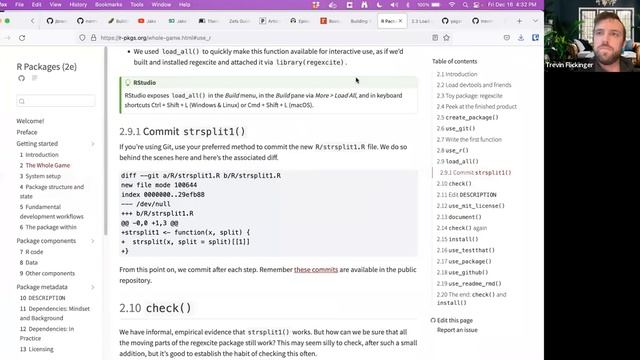Click the search magnifier in sidebar search box
The image size is (640, 360).
pos(22,101)
